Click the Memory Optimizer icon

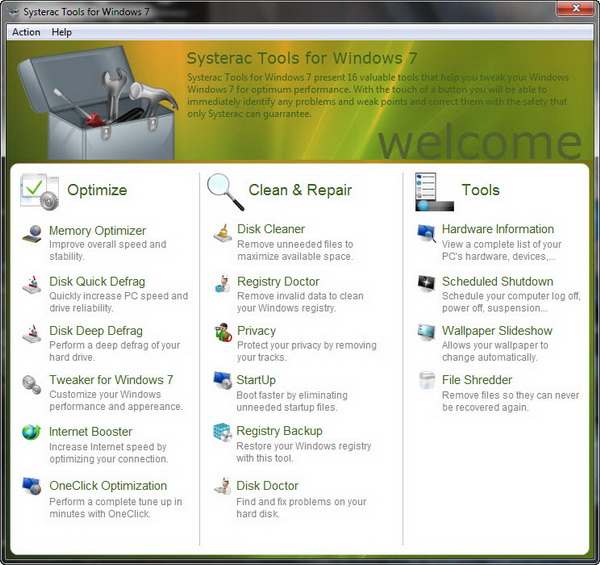pyautogui.click(x=32, y=234)
